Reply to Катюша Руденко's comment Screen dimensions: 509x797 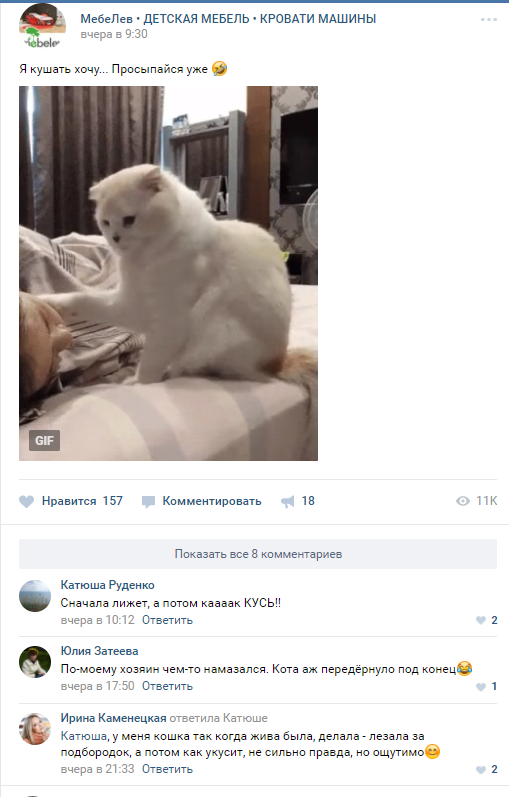pos(167,620)
